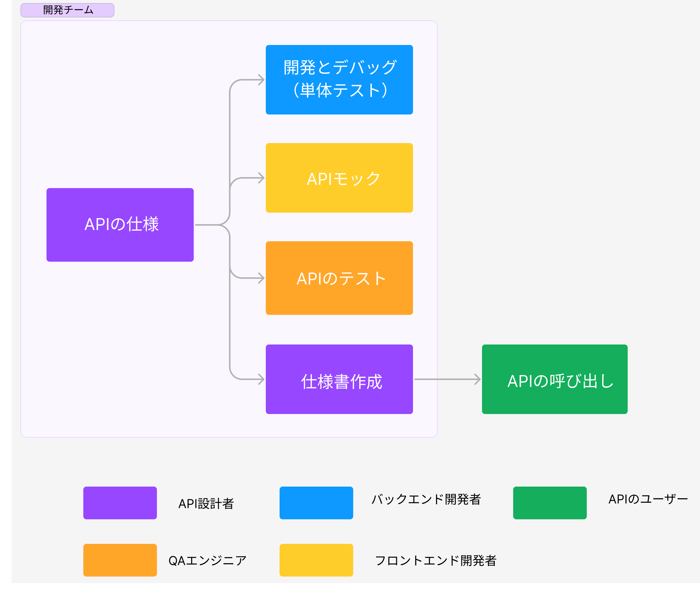Select the バックエンド開発者 legend text
The height and width of the screenshot is (597, 700).
point(426,499)
